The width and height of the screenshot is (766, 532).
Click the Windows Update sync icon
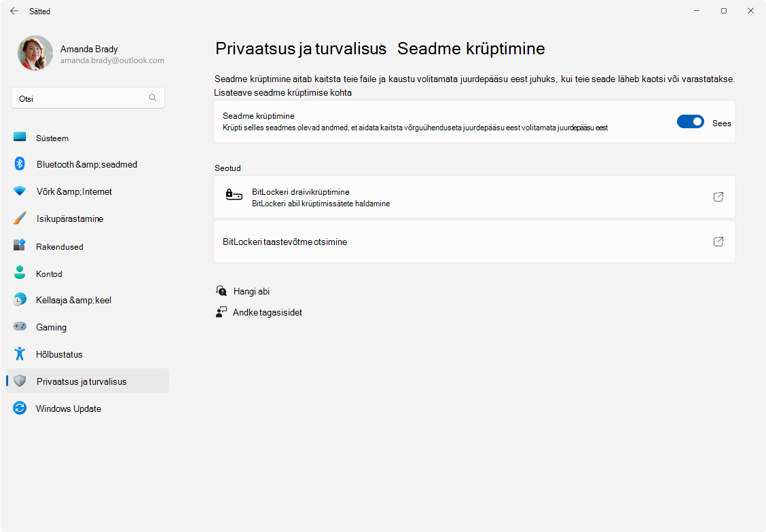pyautogui.click(x=20, y=408)
